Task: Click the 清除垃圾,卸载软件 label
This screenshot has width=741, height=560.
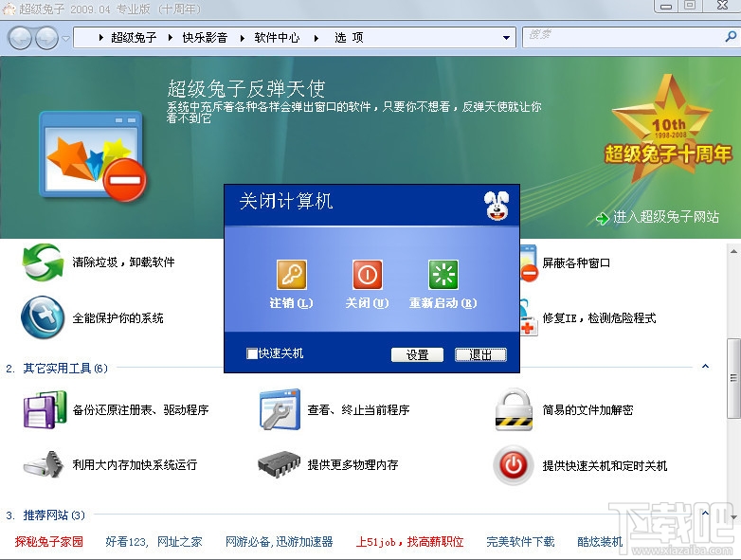Action: coord(123,262)
